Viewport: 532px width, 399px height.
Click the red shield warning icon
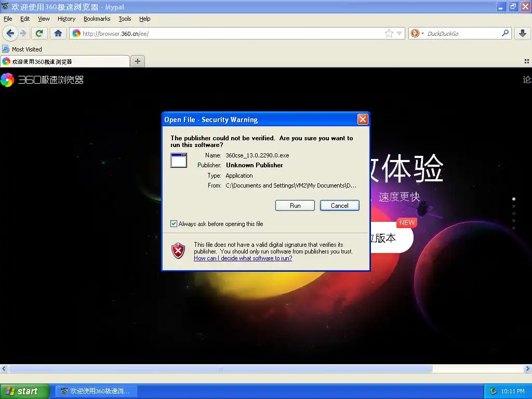pyautogui.click(x=178, y=251)
